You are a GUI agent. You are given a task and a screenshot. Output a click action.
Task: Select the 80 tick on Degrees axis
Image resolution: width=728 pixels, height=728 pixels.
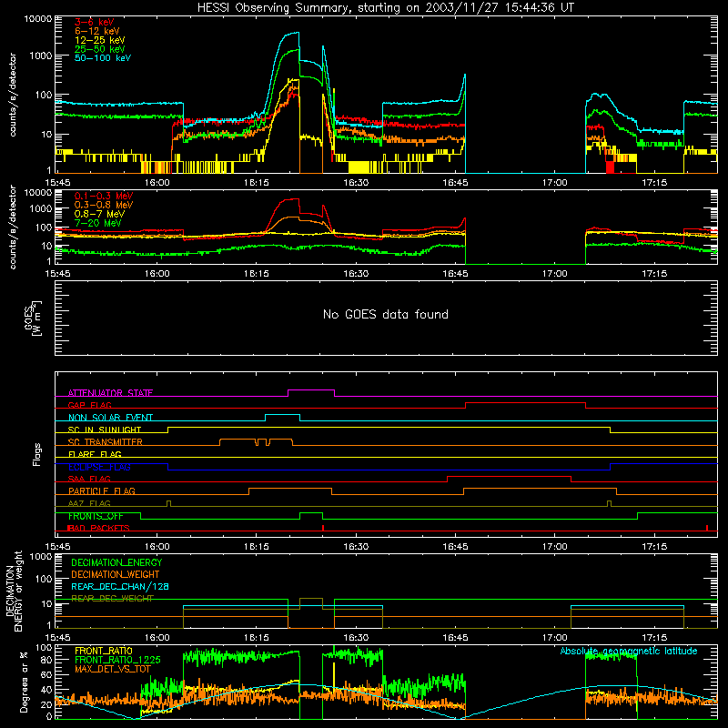(x=46, y=660)
